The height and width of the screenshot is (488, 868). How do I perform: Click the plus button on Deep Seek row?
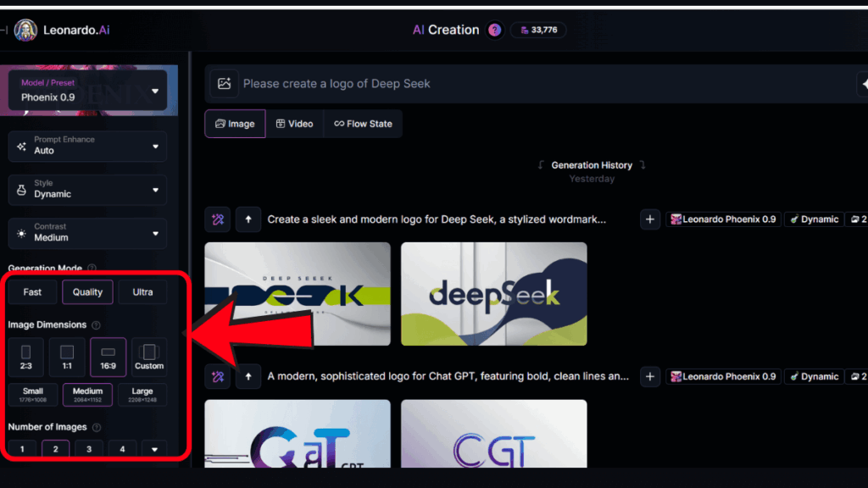click(x=650, y=219)
